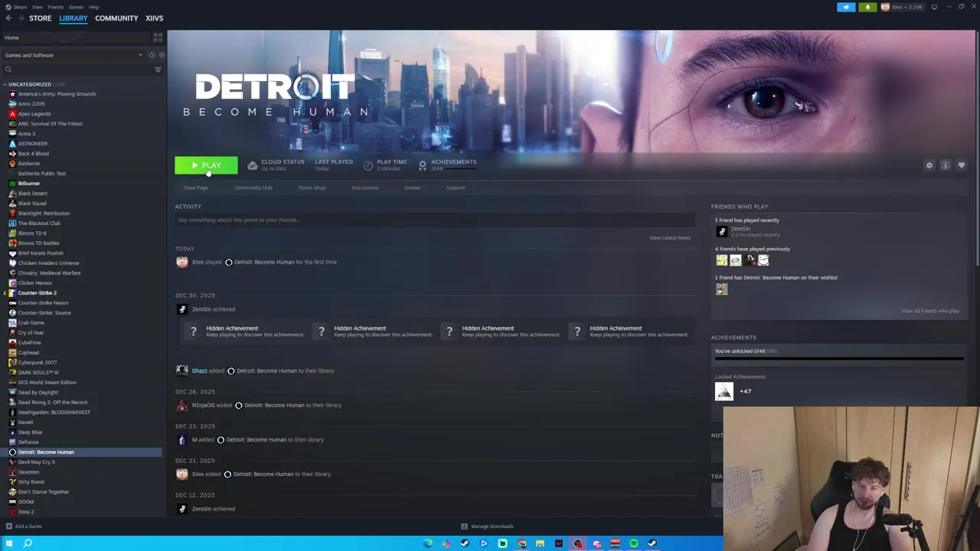Select Bloons TD 6 in the library
This screenshot has width=980, height=551.
32,233
